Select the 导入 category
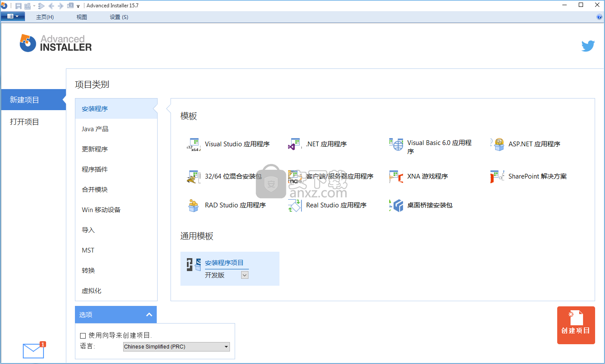The image size is (605, 364). click(116, 230)
